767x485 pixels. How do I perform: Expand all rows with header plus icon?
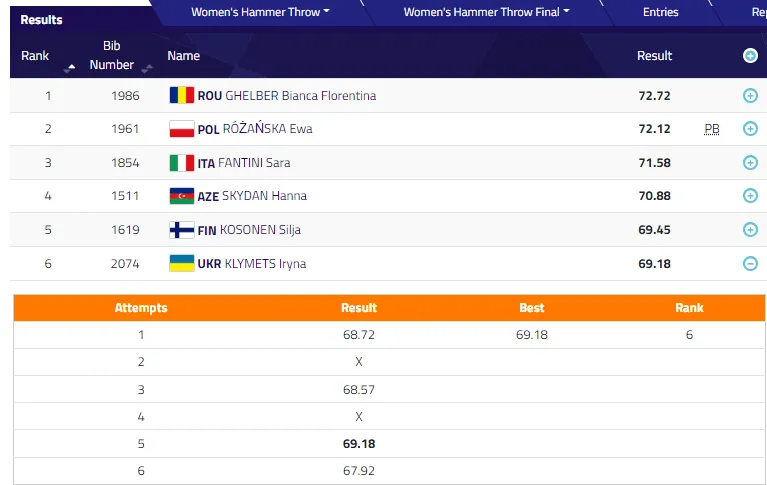[750, 56]
